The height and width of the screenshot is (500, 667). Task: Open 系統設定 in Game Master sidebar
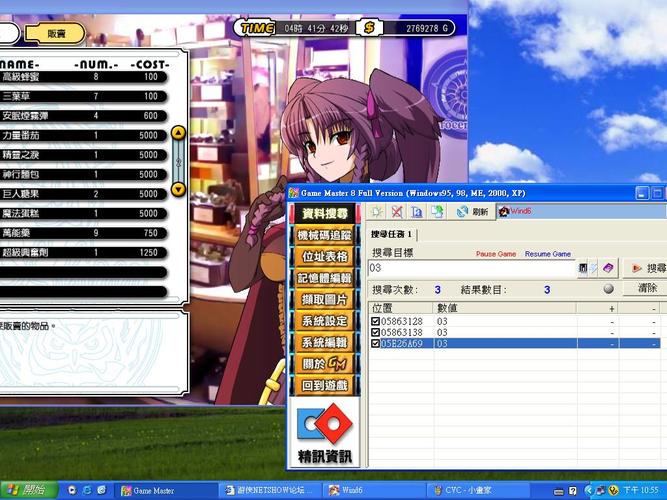(325, 321)
